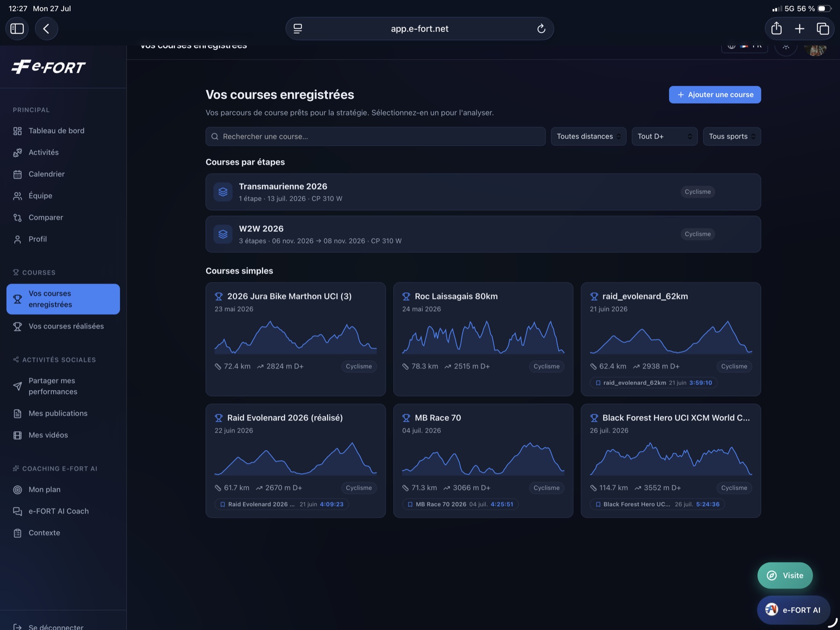Open the Safari share sheet icon
Viewport: 840px width, 630px height.
pyautogui.click(x=777, y=28)
